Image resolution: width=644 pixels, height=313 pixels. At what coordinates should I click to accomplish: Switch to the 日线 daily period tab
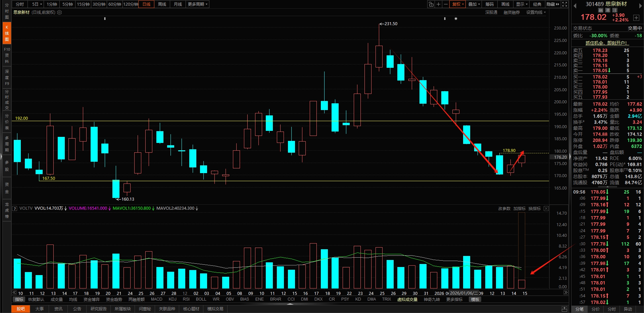(146, 4)
